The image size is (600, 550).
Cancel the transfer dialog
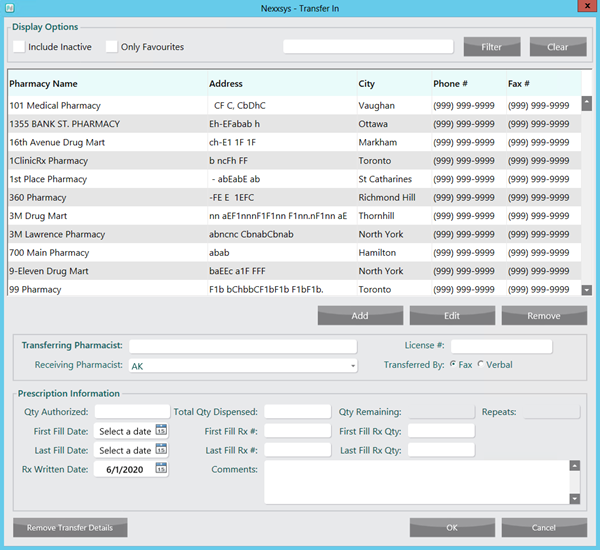coord(544,527)
